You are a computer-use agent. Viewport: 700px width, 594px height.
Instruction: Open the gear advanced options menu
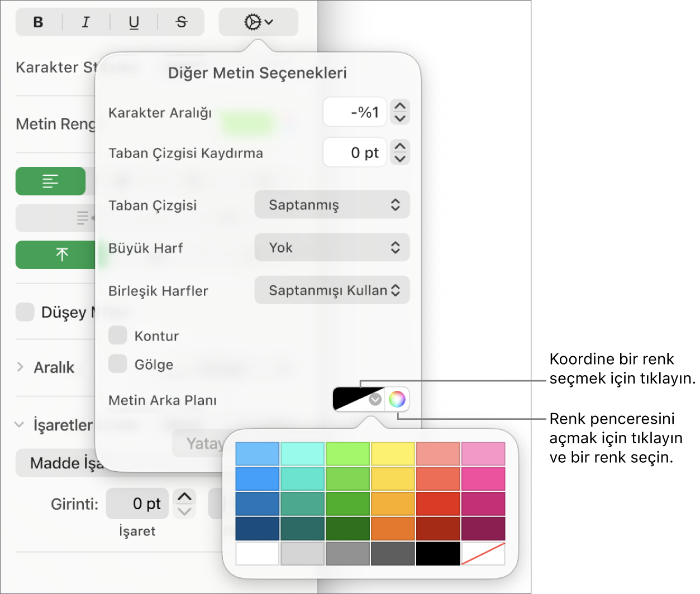[x=258, y=22]
